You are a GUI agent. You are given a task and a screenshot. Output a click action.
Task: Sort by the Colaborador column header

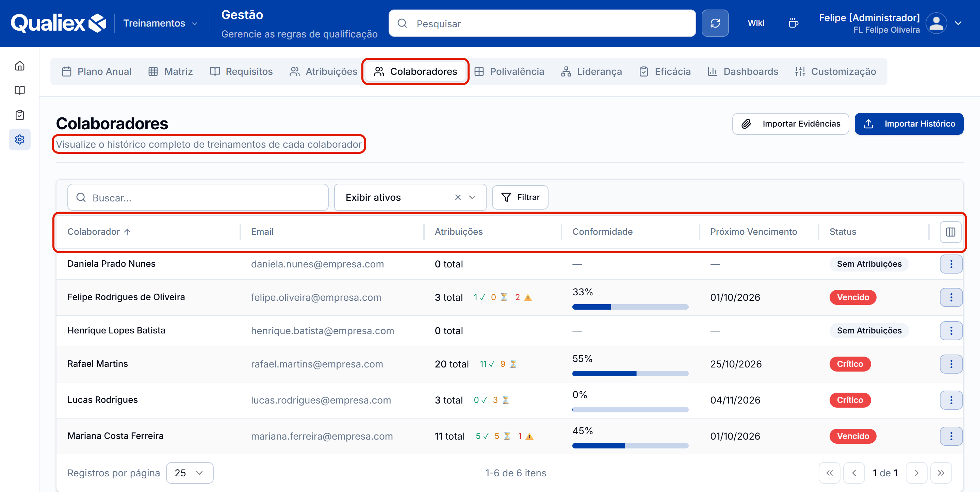coord(99,232)
